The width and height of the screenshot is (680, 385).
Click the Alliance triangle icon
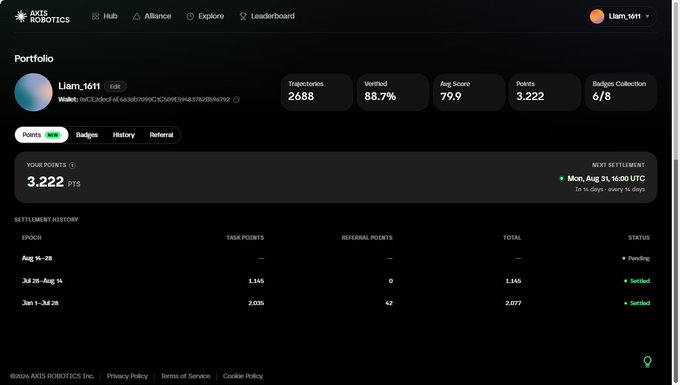(137, 16)
